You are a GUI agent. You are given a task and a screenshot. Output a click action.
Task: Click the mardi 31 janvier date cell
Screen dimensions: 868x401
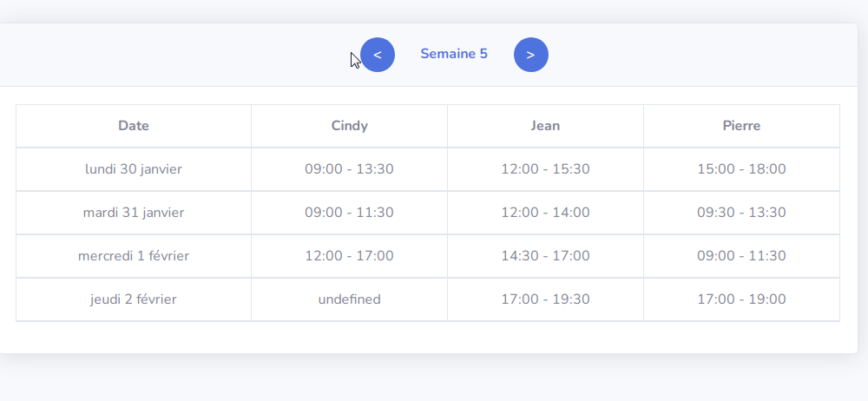(x=134, y=212)
